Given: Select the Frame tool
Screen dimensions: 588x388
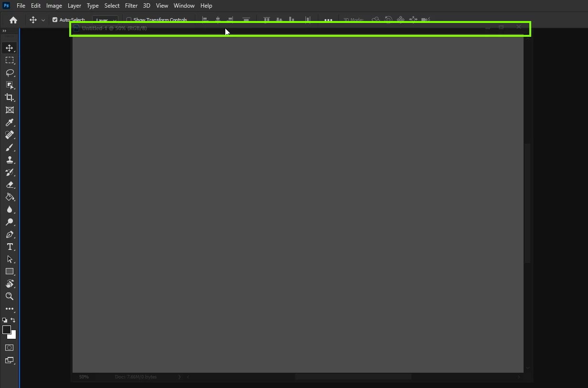Looking at the screenshot, I should [x=10, y=110].
